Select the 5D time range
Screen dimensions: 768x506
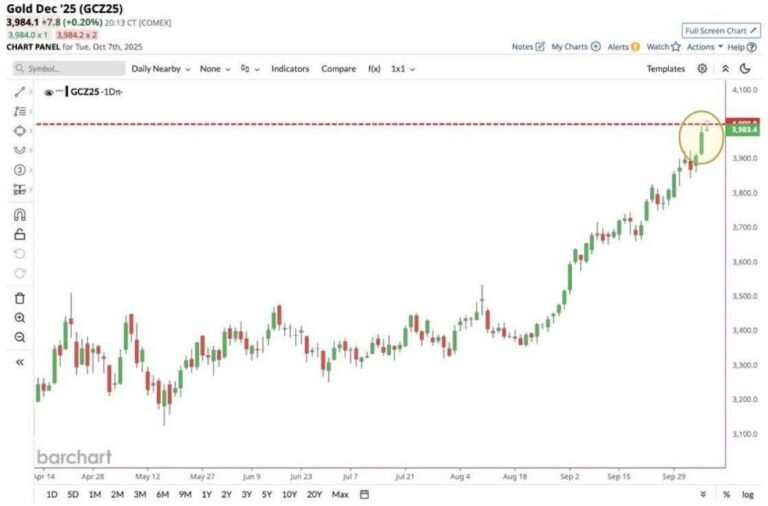pos(73,495)
